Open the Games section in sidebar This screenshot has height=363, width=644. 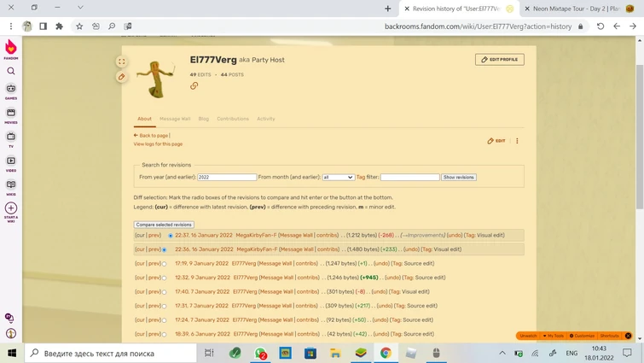tap(11, 91)
